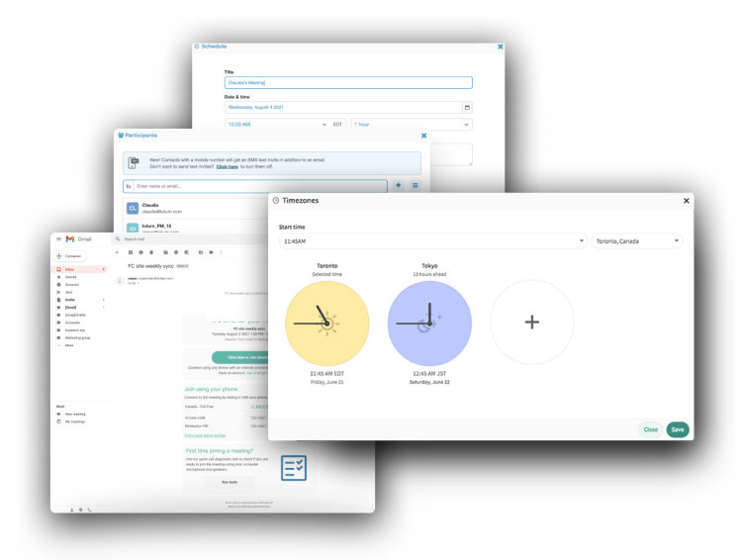Click the SMS phone icon in Participants notice

(x=134, y=162)
